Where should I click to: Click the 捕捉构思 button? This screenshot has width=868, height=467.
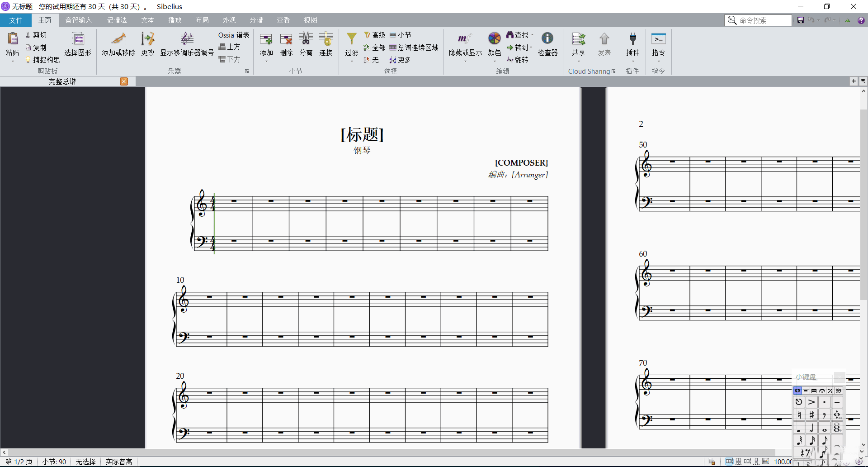(43, 60)
